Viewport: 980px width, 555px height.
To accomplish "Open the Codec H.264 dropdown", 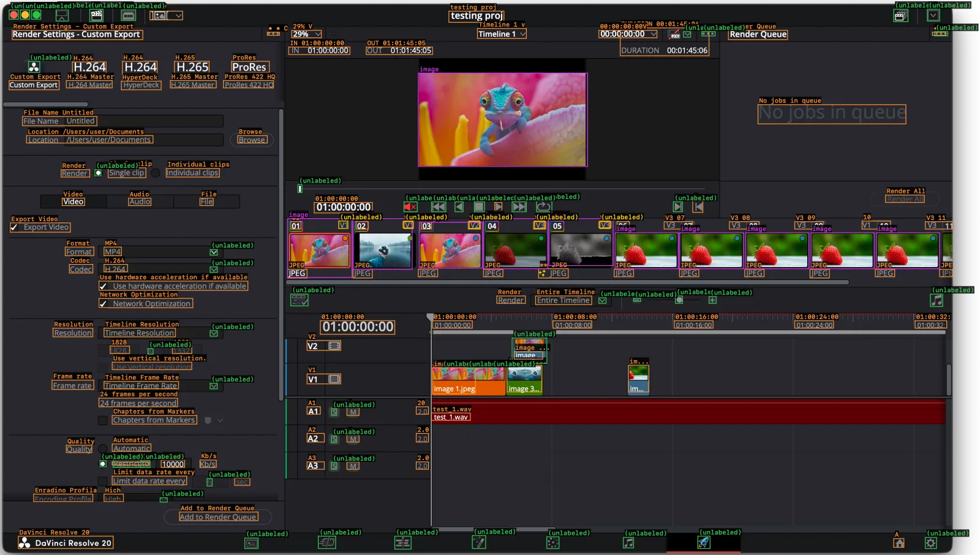I will point(160,269).
